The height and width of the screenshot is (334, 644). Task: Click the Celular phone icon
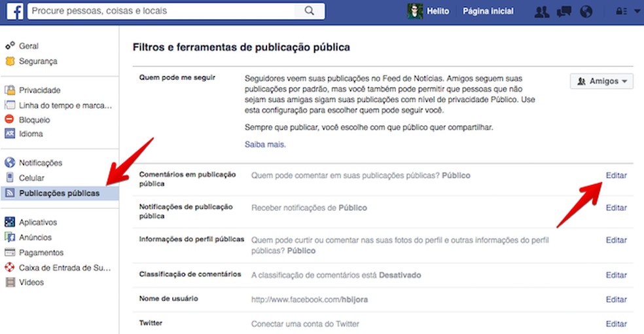click(10, 177)
